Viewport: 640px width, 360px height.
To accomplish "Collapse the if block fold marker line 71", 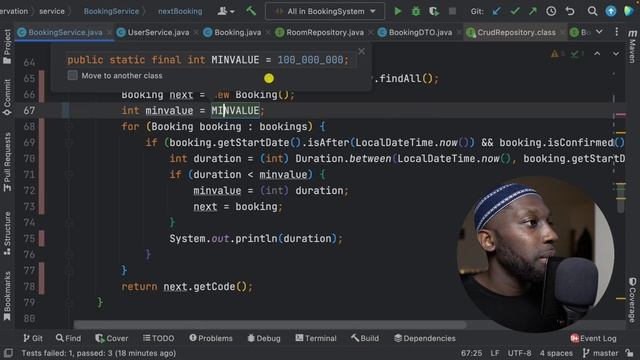I will (x=69, y=175).
